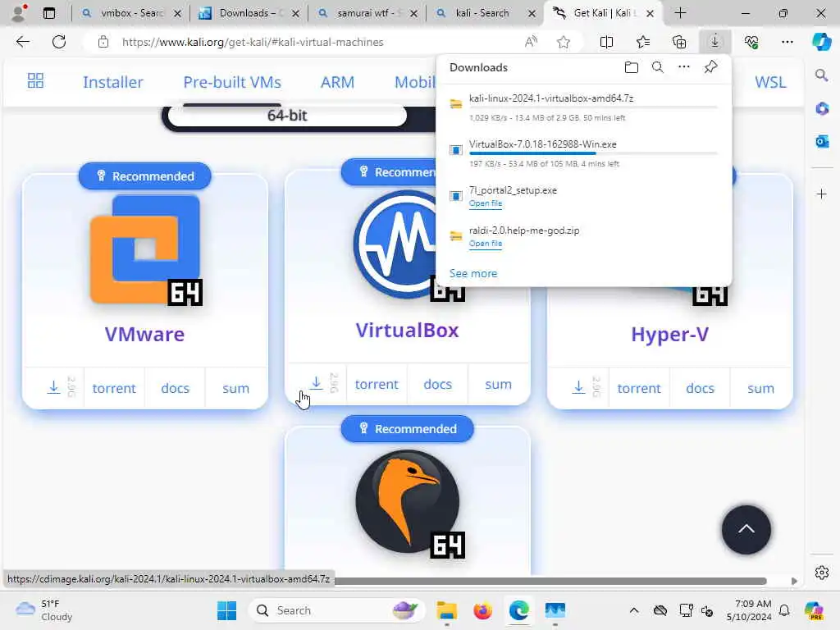Open more options in Downloads panel
The height and width of the screenshot is (630, 840).
684,67
